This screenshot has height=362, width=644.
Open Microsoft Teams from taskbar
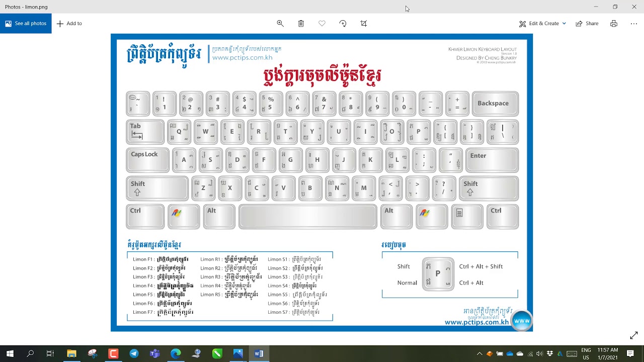click(154, 353)
